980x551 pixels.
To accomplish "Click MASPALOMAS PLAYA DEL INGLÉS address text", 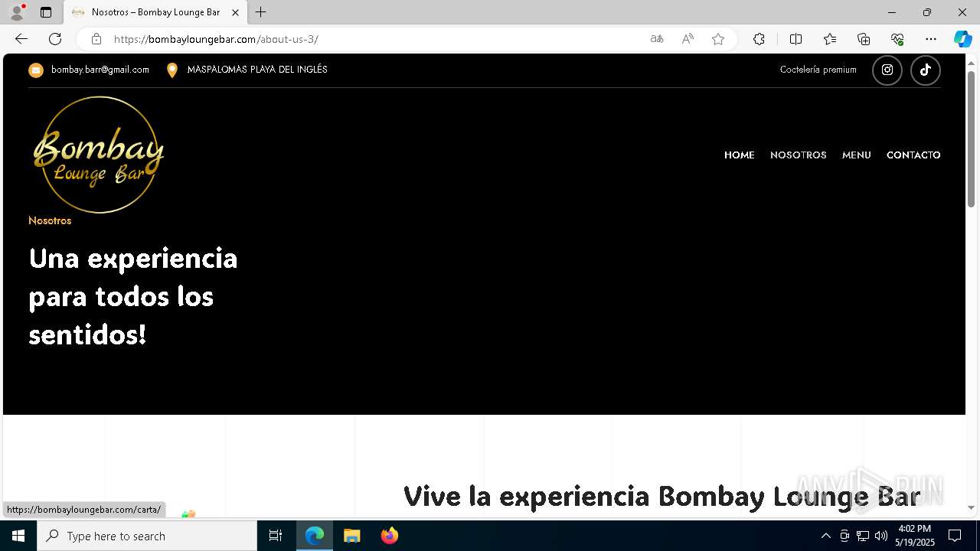I will 257,70.
